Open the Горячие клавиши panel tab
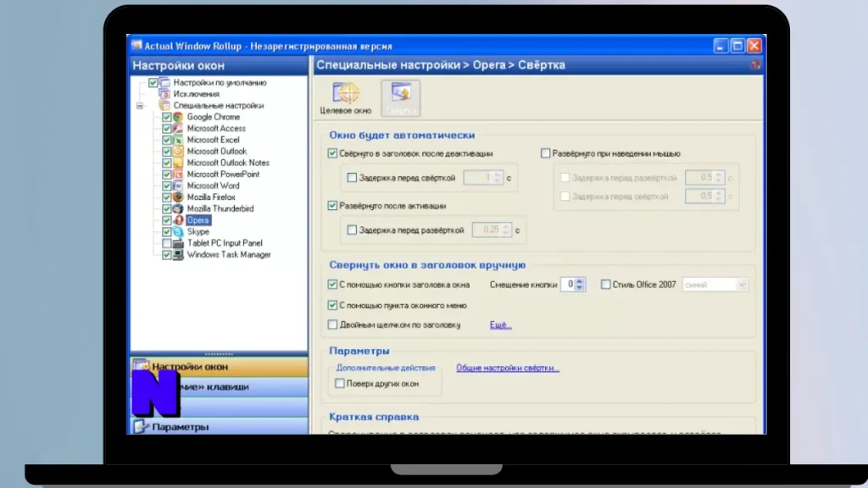The width and height of the screenshot is (868, 488). (220, 386)
